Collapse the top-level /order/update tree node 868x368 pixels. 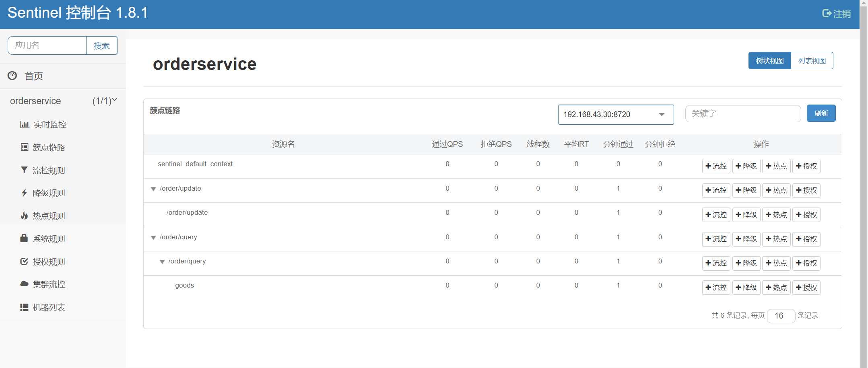pos(153,189)
